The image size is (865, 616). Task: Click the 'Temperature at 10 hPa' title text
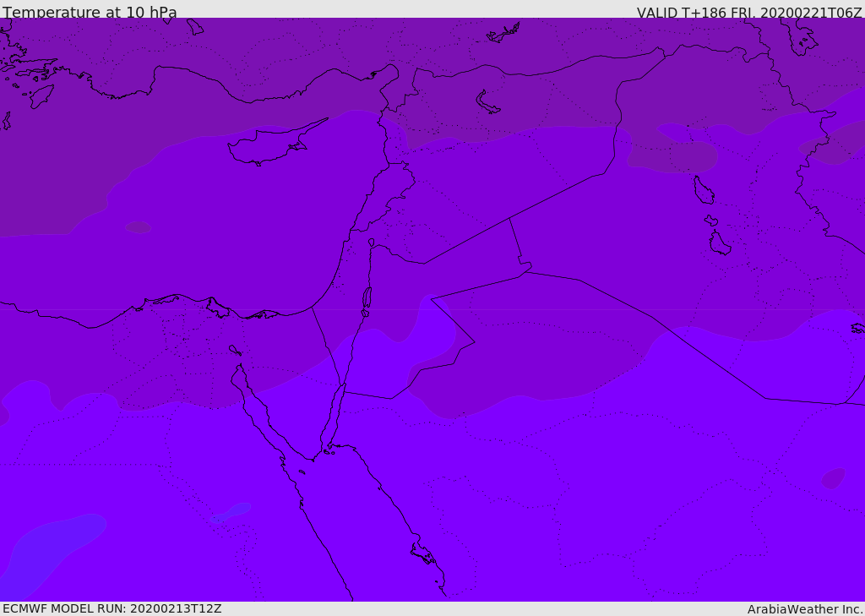90,12
